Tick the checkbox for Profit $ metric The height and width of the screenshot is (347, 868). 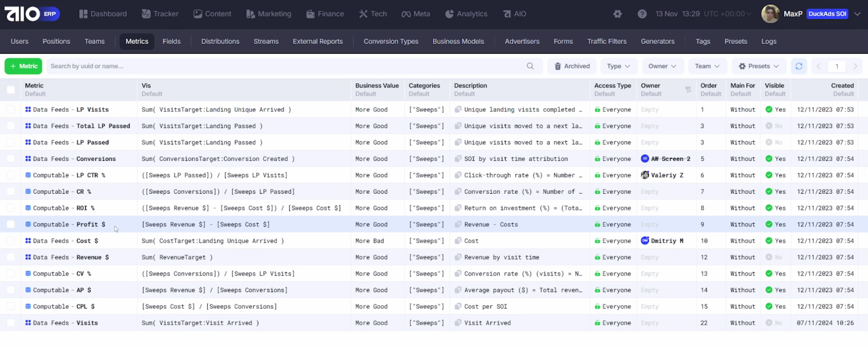[x=11, y=224]
